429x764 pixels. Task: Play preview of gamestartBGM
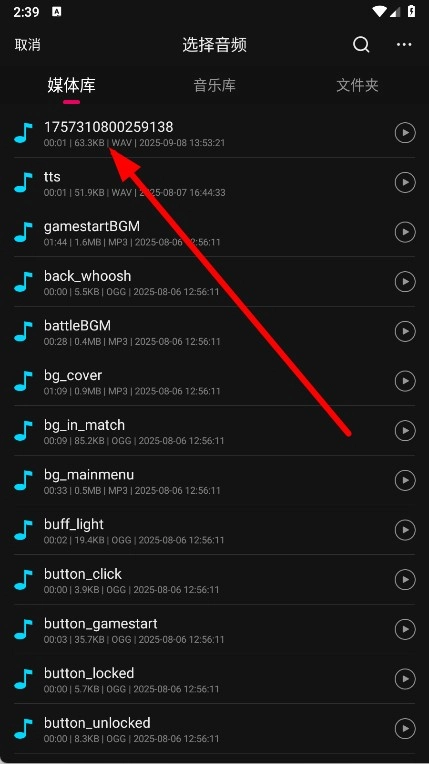[405, 232]
